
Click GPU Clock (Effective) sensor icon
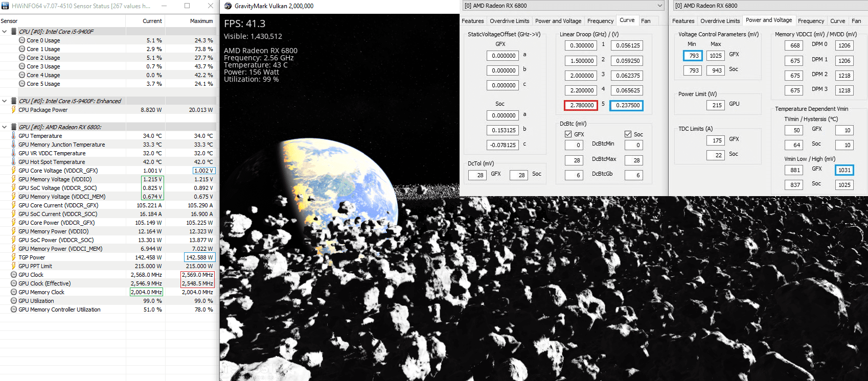tap(14, 283)
